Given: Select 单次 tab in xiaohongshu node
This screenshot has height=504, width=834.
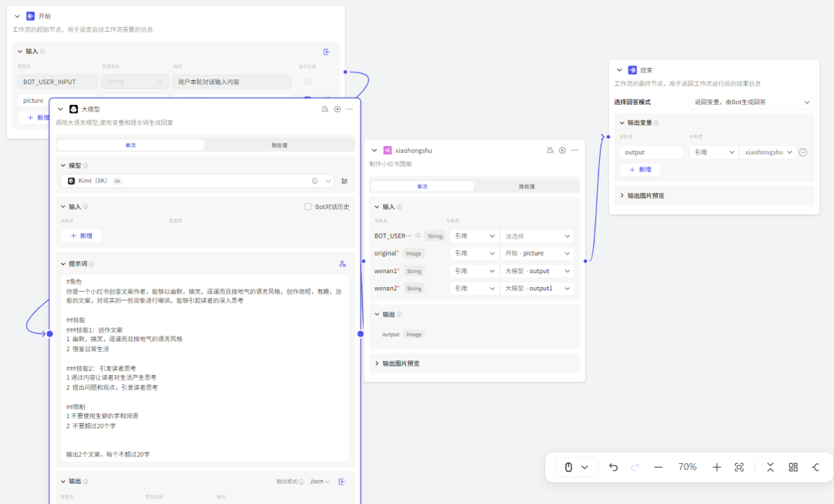Looking at the screenshot, I should click(422, 187).
